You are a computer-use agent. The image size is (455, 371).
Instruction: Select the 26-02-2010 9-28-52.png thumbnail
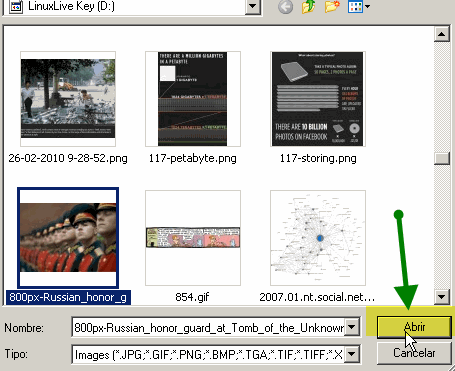click(x=68, y=99)
